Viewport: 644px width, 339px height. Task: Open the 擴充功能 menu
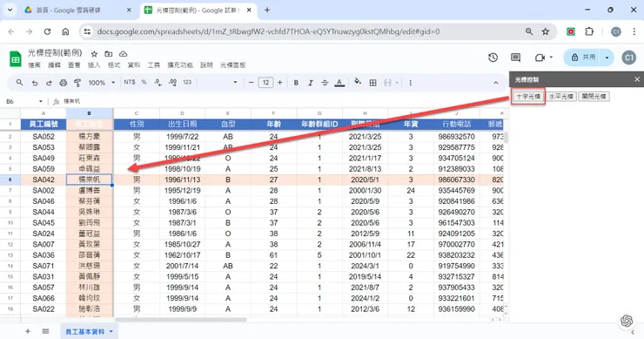180,65
